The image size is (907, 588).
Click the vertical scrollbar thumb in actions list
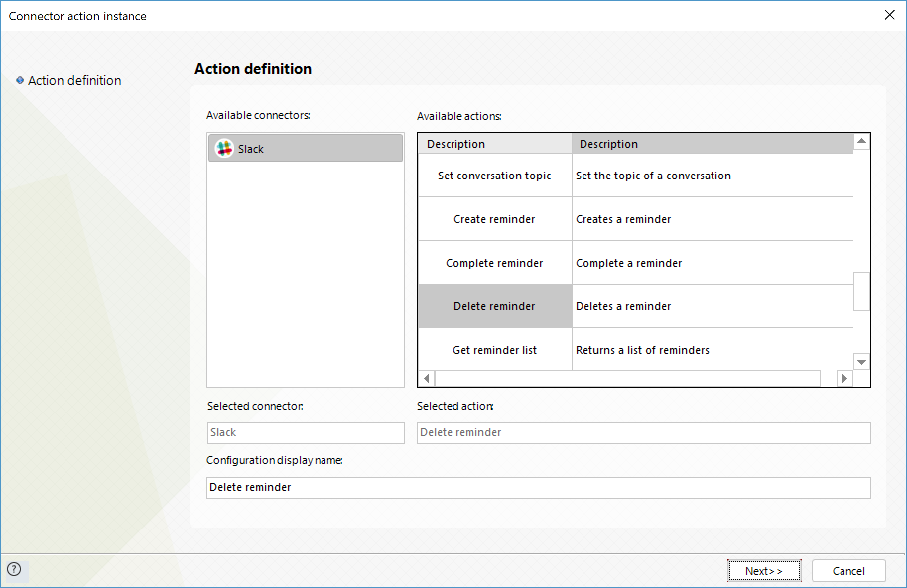tap(862, 292)
